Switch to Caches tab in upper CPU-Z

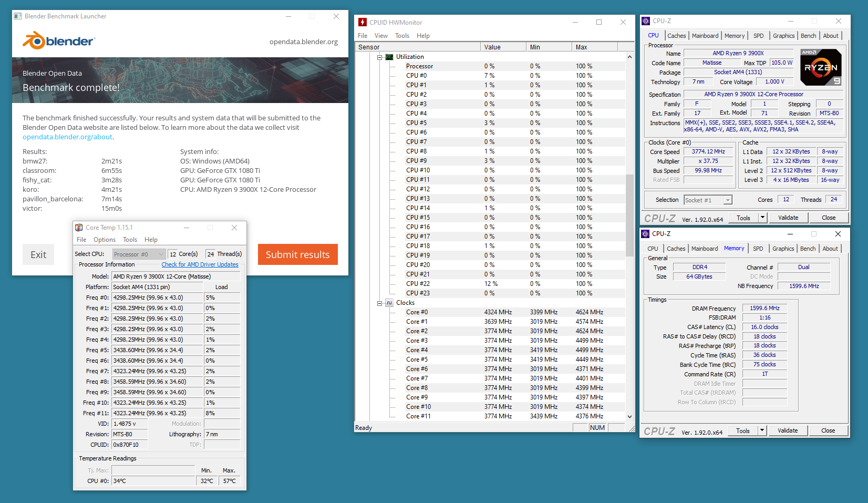676,36
